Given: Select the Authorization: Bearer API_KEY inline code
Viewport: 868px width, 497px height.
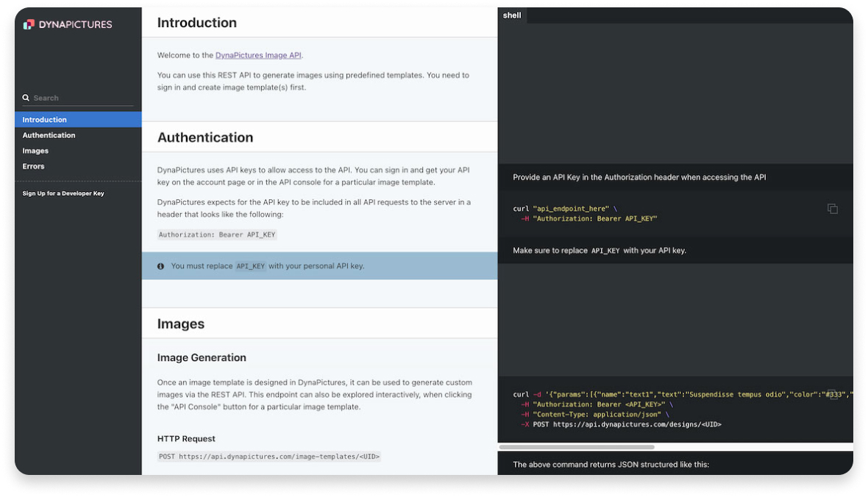Looking at the screenshot, I should pyautogui.click(x=217, y=235).
